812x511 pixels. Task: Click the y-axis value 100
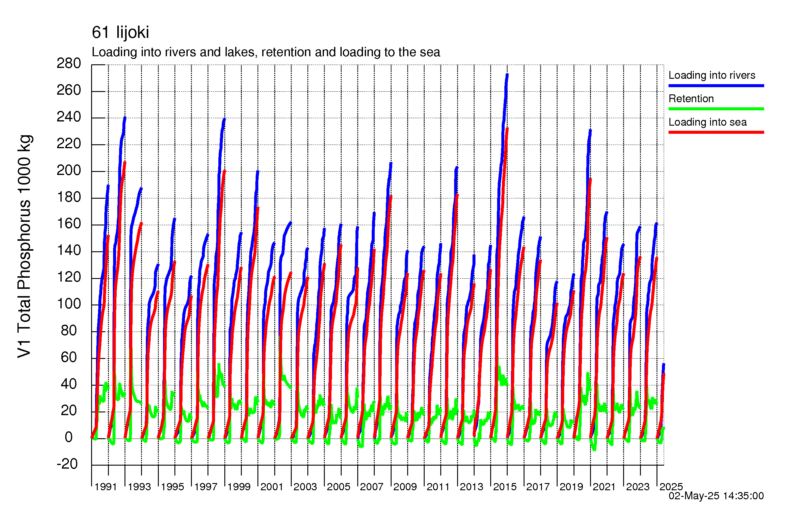(x=69, y=304)
